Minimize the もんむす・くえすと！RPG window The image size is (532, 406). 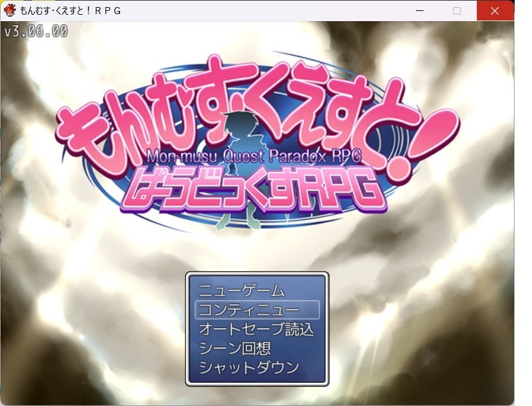420,11
